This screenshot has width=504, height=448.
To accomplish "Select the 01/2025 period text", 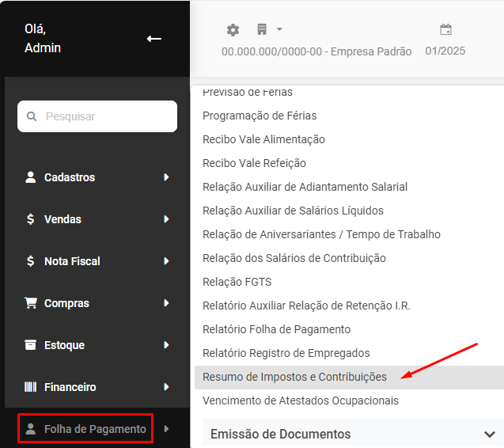I will click(x=445, y=51).
